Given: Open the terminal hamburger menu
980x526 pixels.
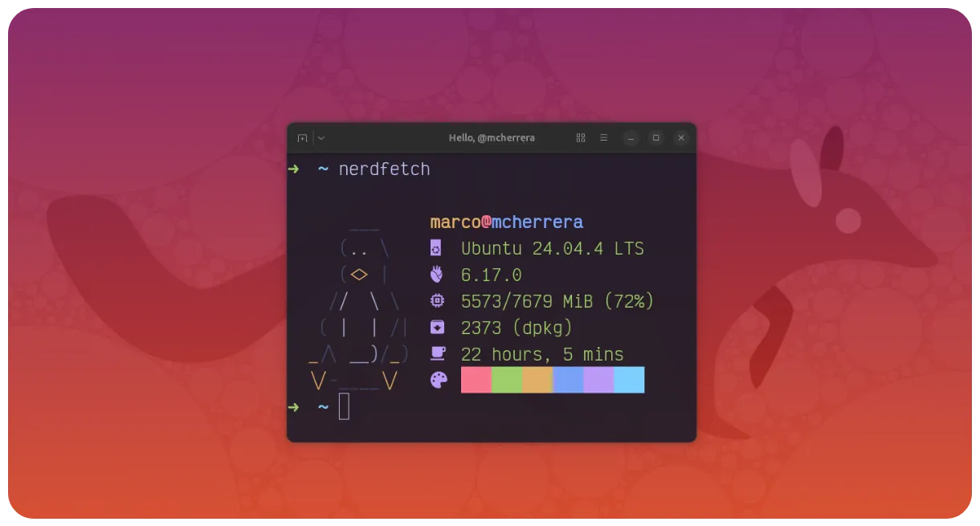Looking at the screenshot, I should pos(604,138).
